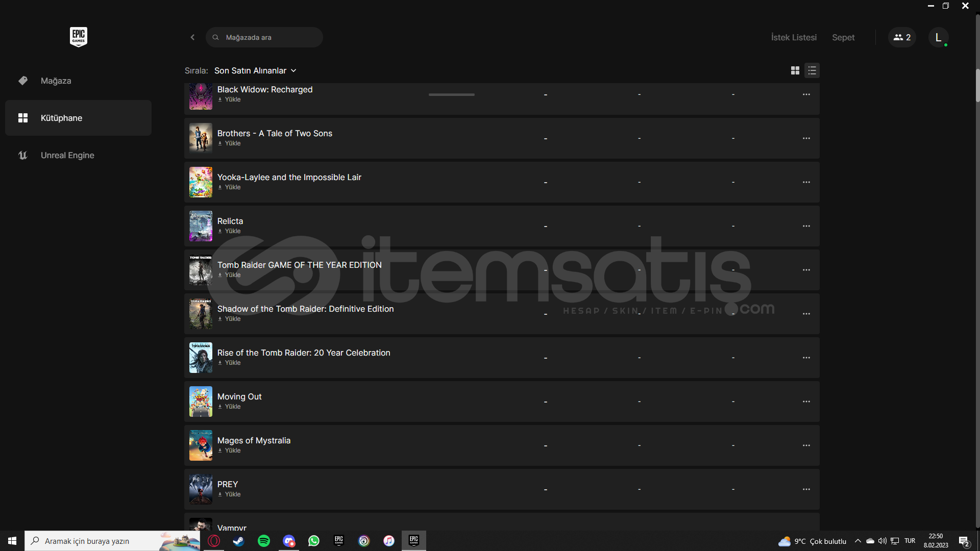Select Black Widow: Recharged cover thumbnail
This screenshot has width=980, height=551.
coord(201,96)
